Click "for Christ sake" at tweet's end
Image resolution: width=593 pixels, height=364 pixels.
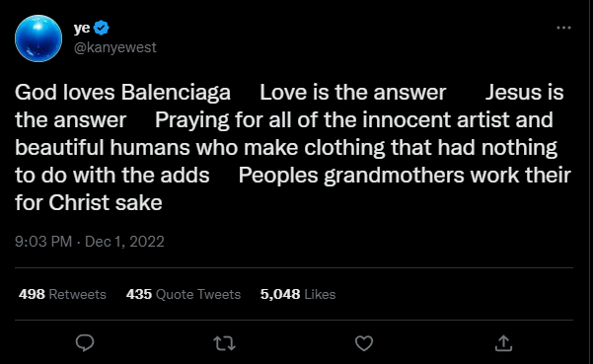pyautogui.click(x=89, y=202)
